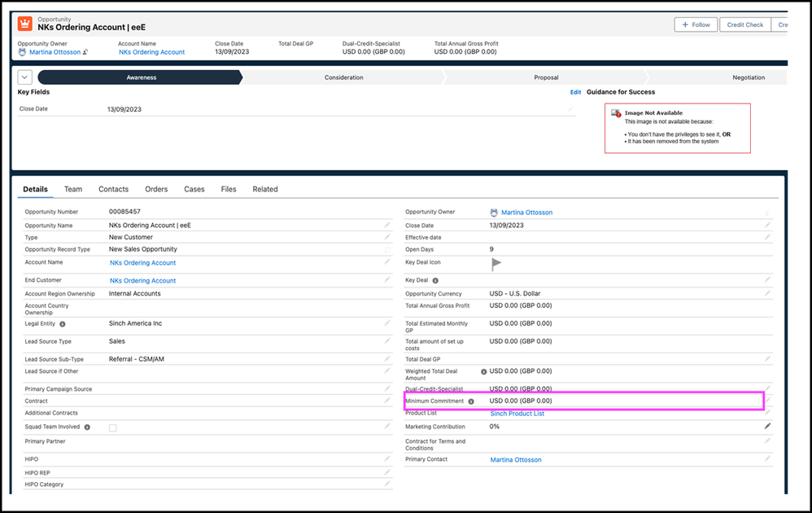812x513 pixels.
Task: Switch to the Orders tab
Action: click(x=156, y=189)
